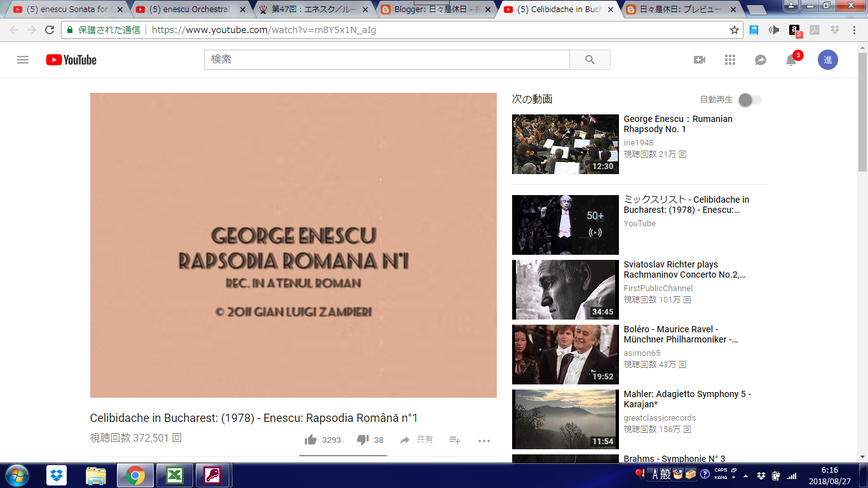
Task: Open a new browser tab
Action: coord(756,10)
